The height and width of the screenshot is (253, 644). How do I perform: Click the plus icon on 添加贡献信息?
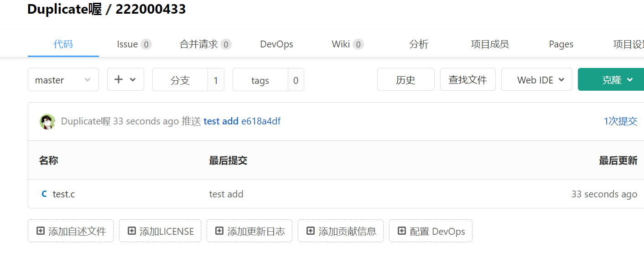(x=311, y=231)
